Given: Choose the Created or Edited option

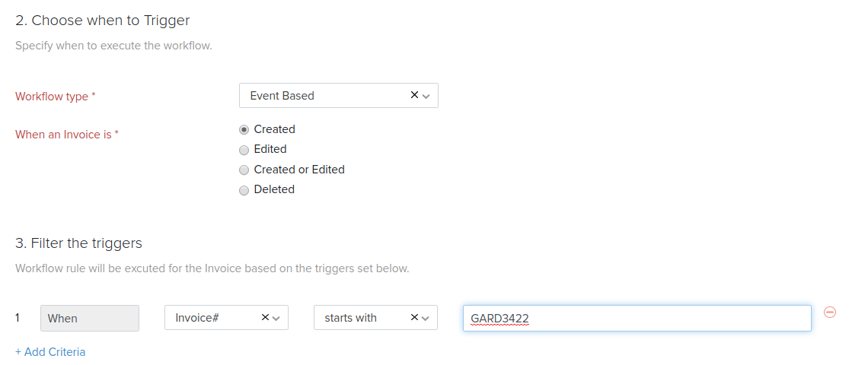Looking at the screenshot, I should (244, 170).
